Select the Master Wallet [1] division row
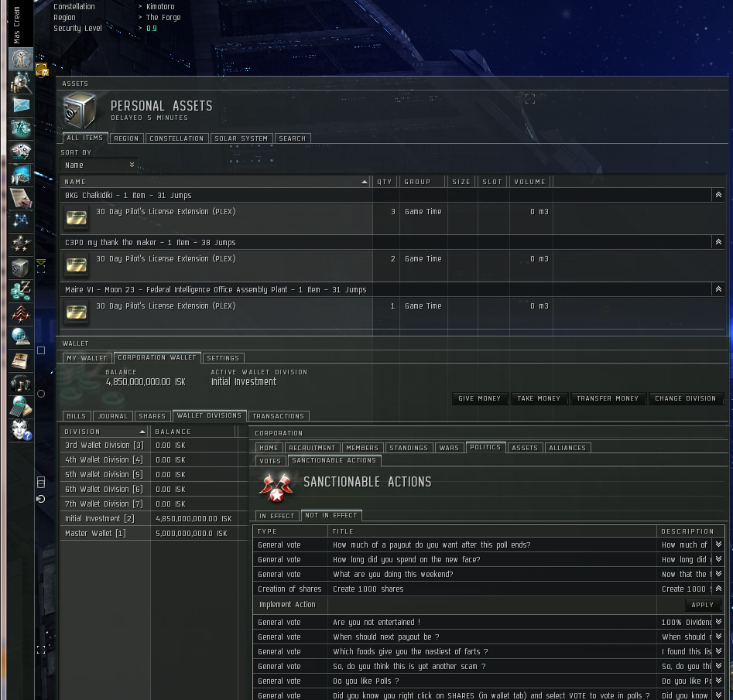 (154, 533)
